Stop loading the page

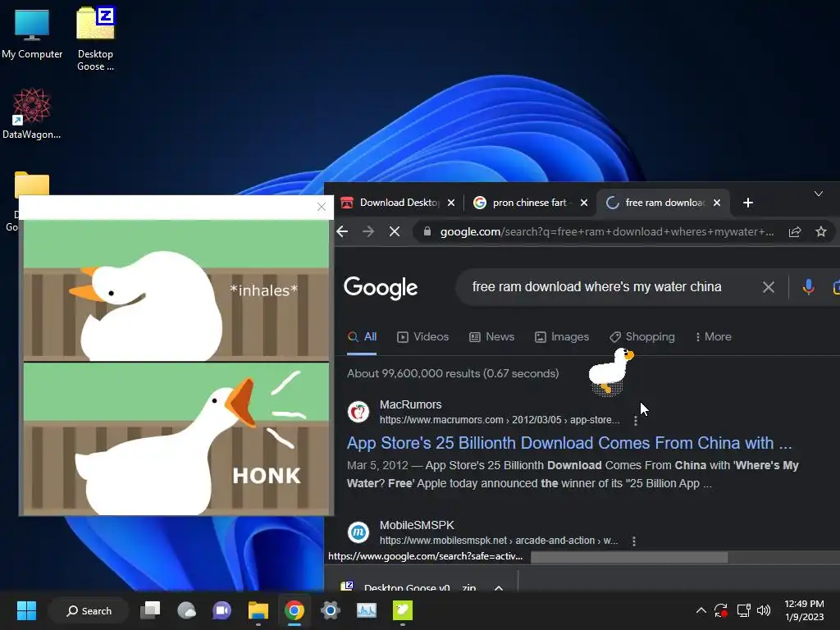coord(395,231)
